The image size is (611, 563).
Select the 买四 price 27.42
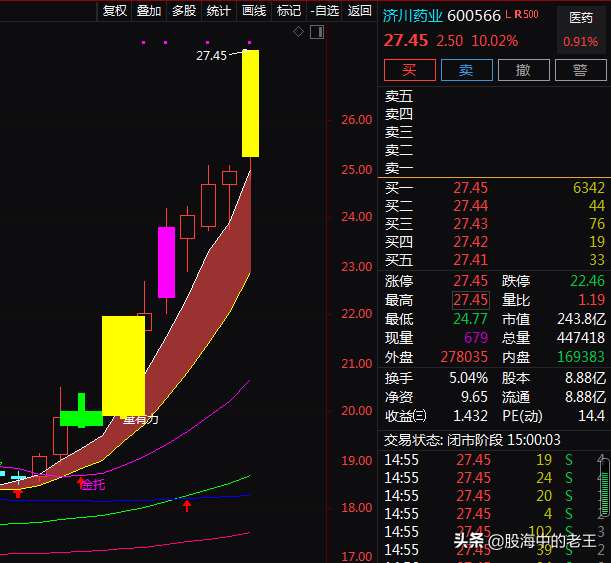pyautogui.click(x=470, y=242)
